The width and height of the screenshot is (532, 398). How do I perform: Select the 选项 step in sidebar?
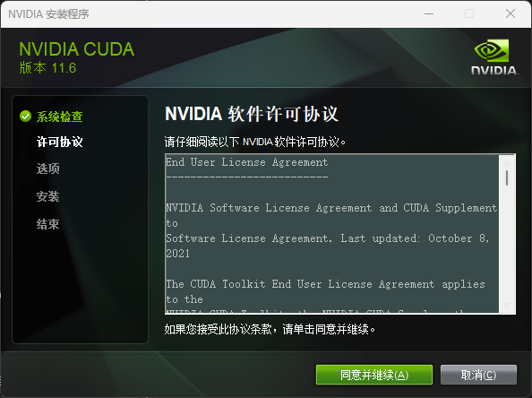pyautogui.click(x=47, y=169)
